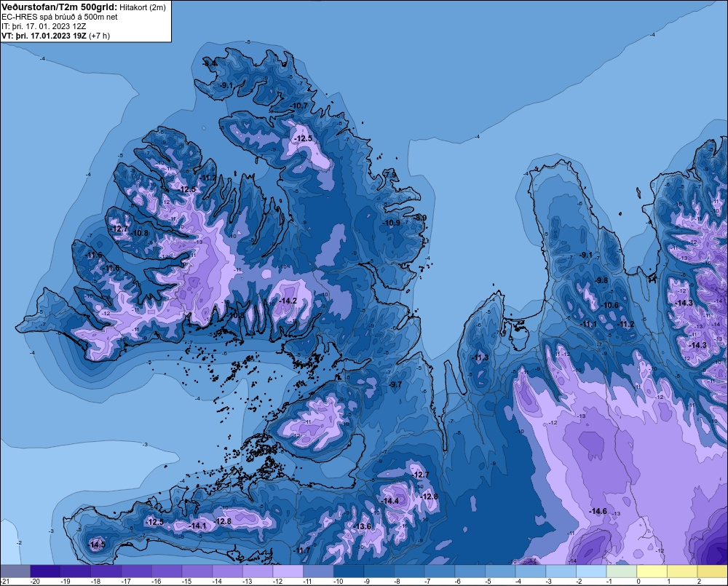Image resolution: width=728 pixels, height=586 pixels.
Task: Click legend scale label -17
Action: 126,582
